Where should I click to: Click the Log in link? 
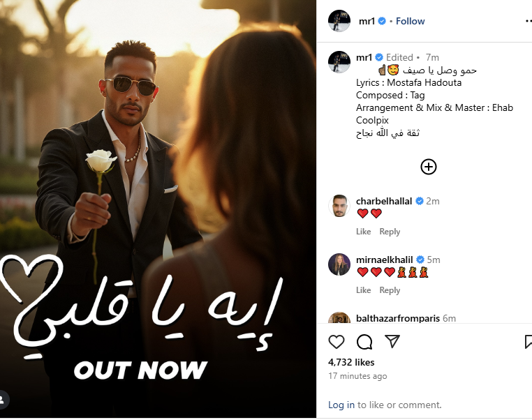coord(341,405)
